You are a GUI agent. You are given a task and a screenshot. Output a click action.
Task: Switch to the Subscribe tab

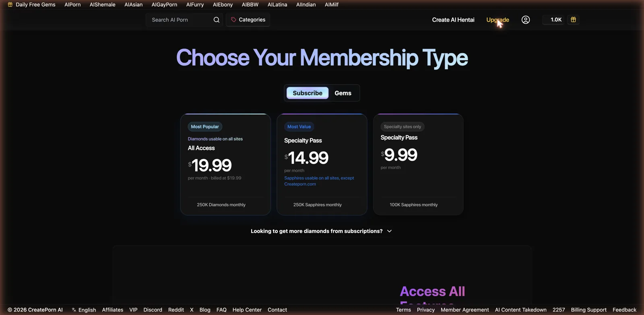point(308,93)
